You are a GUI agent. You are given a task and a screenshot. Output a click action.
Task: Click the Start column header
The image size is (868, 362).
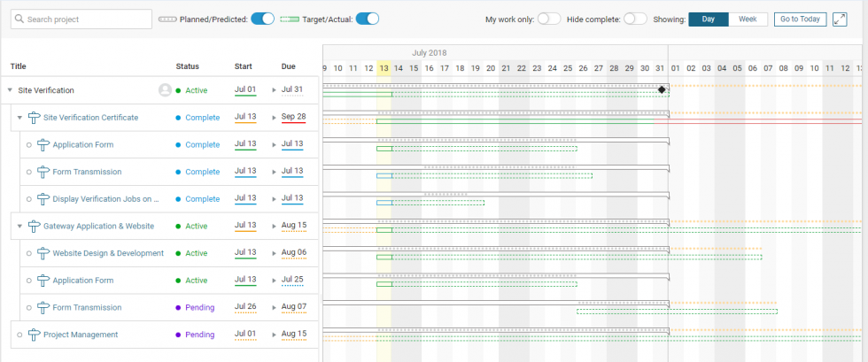coord(243,66)
